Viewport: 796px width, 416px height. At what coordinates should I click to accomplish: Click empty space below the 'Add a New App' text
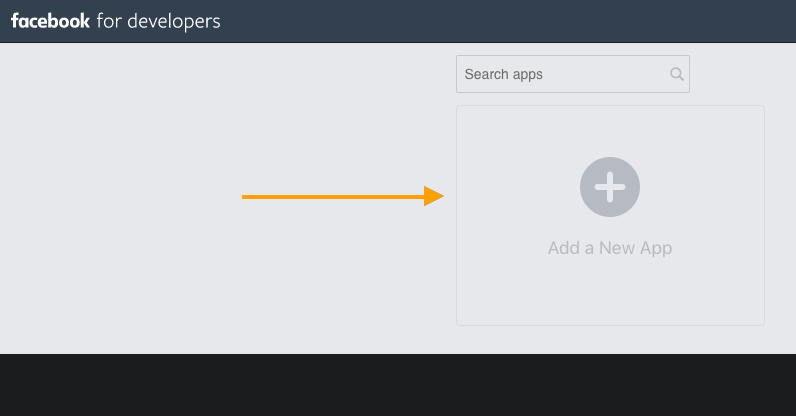click(x=610, y=292)
